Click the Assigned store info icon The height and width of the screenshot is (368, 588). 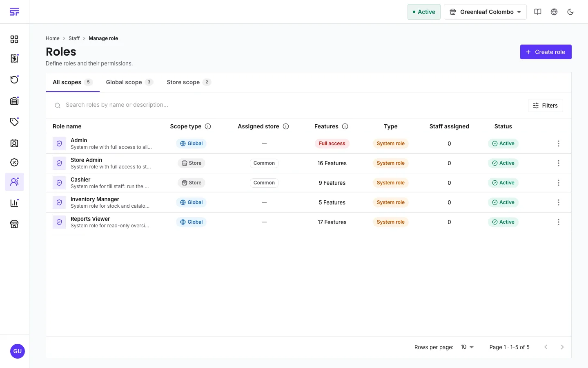[x=286, y=126]
